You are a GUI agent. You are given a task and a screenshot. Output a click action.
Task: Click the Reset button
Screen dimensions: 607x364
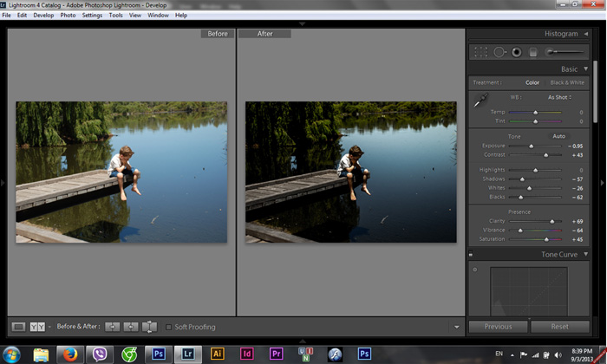(x=560, y=327)
